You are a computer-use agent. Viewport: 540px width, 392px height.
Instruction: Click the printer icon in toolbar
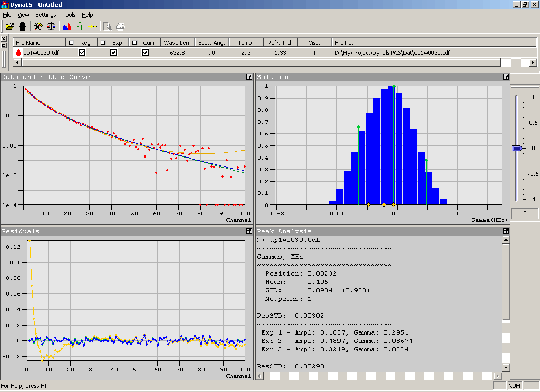[x=120, y=26]
